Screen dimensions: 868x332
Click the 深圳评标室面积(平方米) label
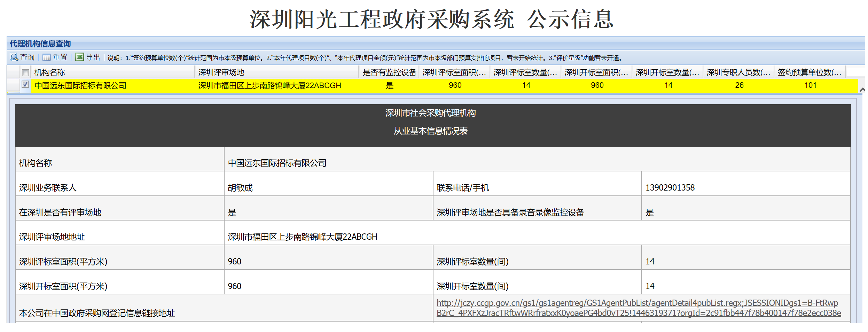coord(63,262)
